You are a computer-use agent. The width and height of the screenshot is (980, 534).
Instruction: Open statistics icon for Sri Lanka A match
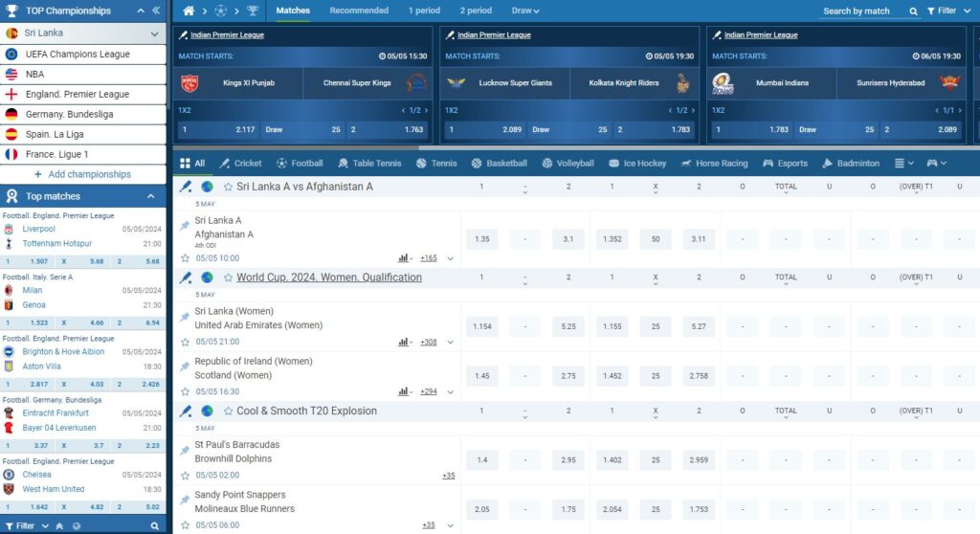[404, 257]
